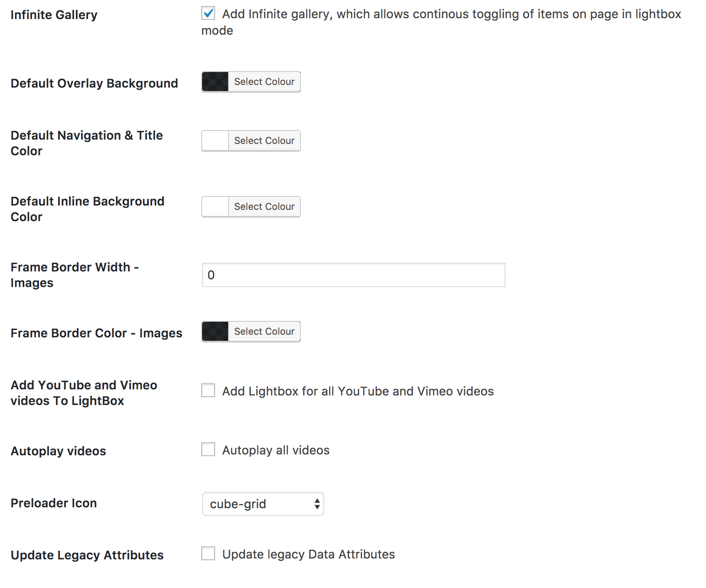Viewport: 706px width, 588px height.
Task: Click the 'Update legacy Data Attributes' label text
Action: tap(308, 555)
